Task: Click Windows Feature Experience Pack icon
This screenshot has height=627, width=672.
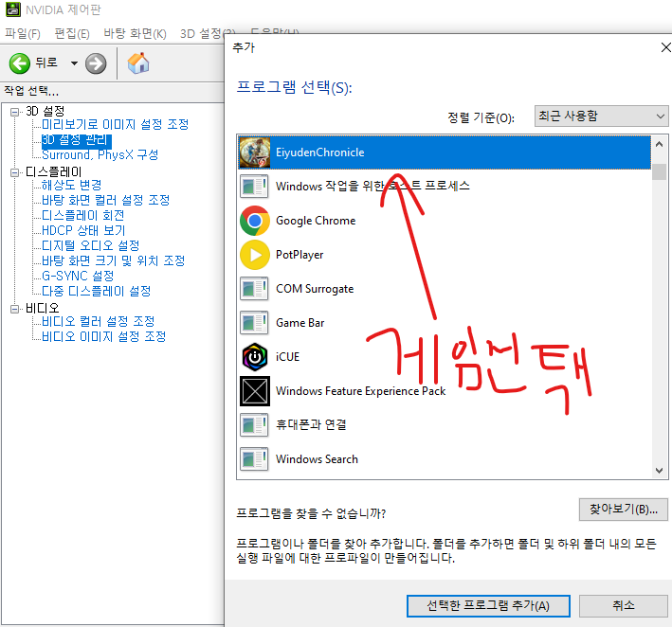Action: [255, 391]
